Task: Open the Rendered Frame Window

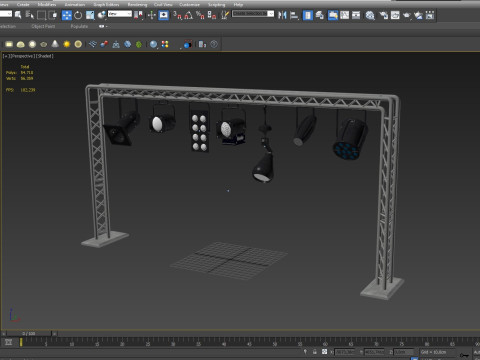Action: pyautogui.click(x=395, y=15)
